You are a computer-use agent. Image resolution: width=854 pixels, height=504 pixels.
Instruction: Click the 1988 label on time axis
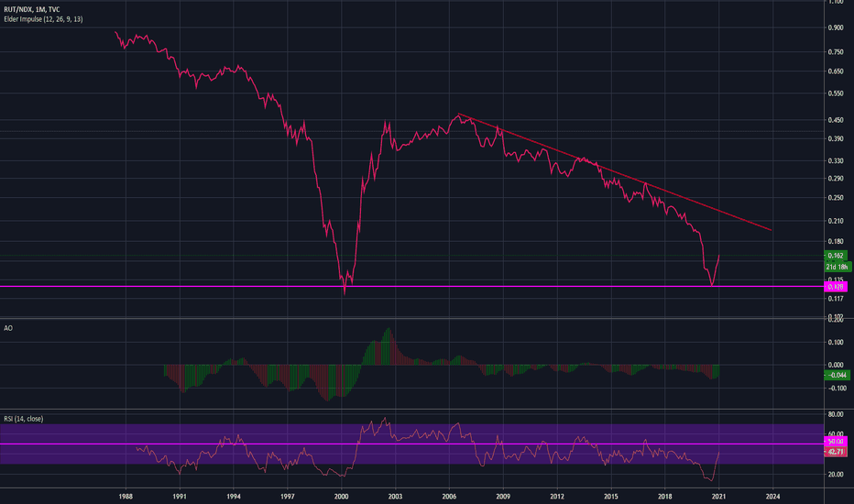[126, 497]
